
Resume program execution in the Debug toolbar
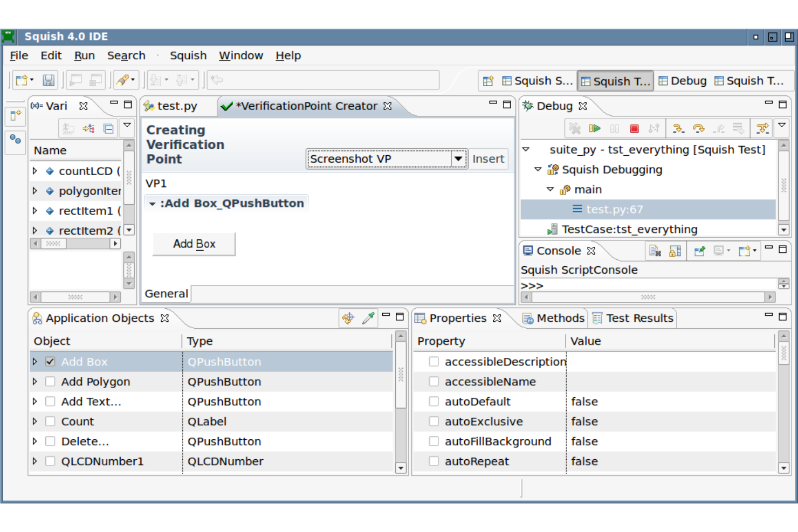tap(595, 128)
